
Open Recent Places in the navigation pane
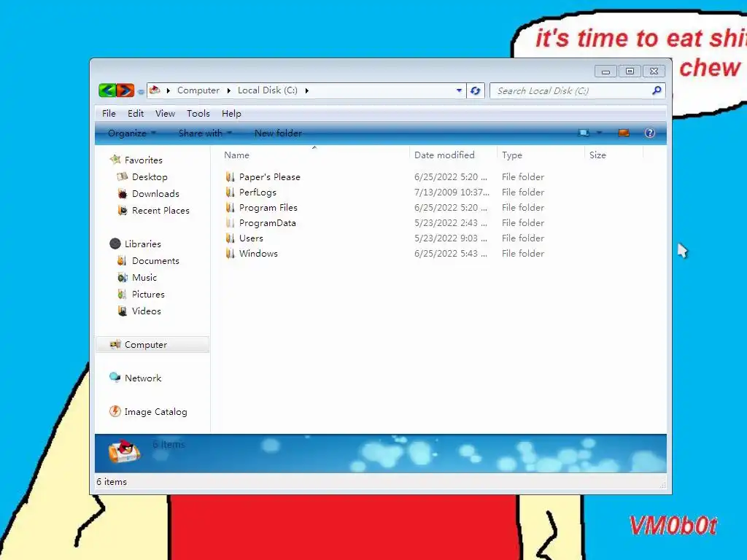pos(160,211)
